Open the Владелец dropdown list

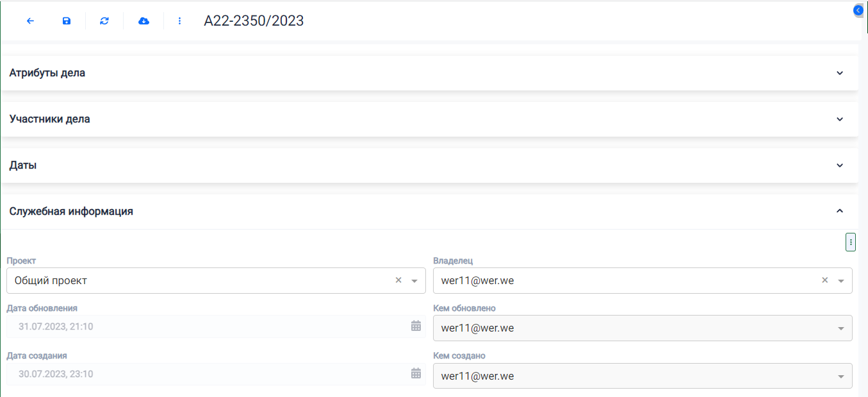point(841,281)
